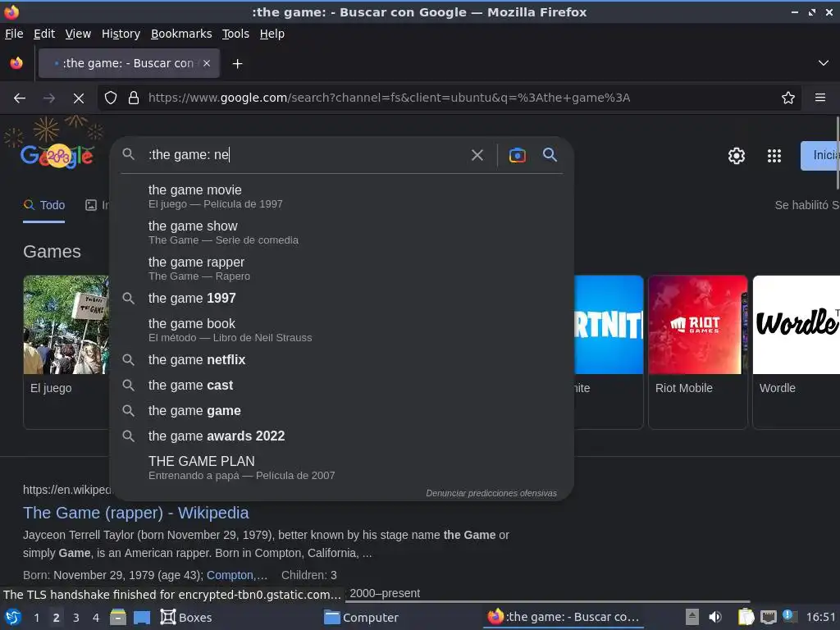Choose suggestion 'the game show'
Screen dimensions: 840x630
(x=342, y=232)
